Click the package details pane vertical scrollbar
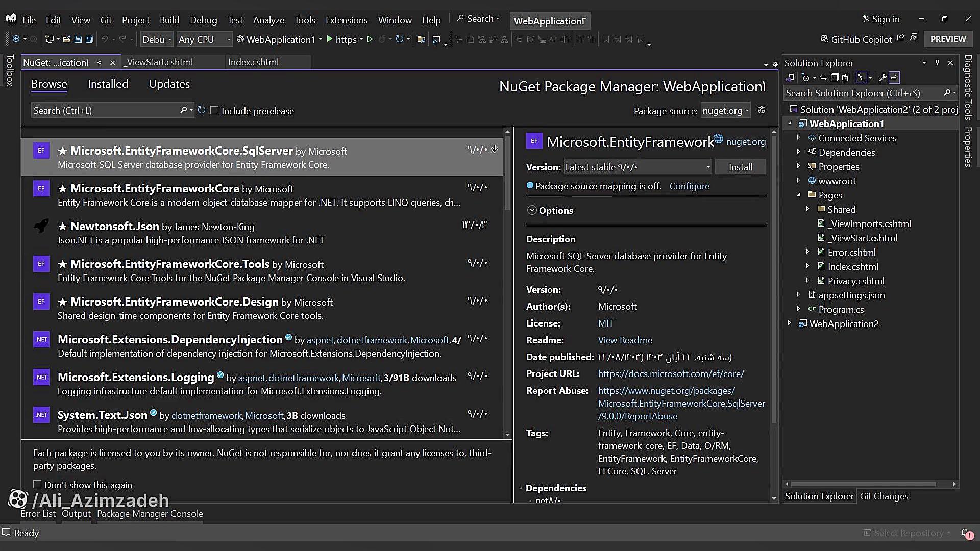This screenshot has height=551, width=980. click(x=774, y=281)
